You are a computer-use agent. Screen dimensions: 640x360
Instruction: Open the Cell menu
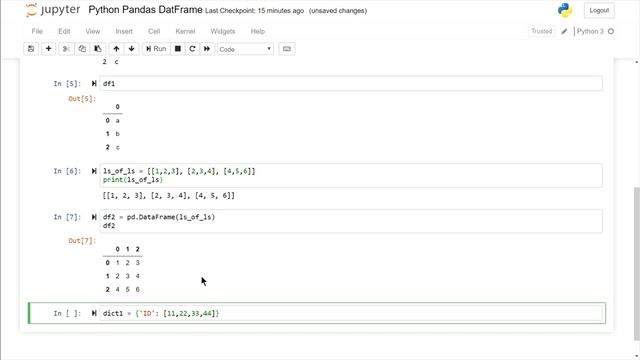pyautogui.click(x=154, y=31)
